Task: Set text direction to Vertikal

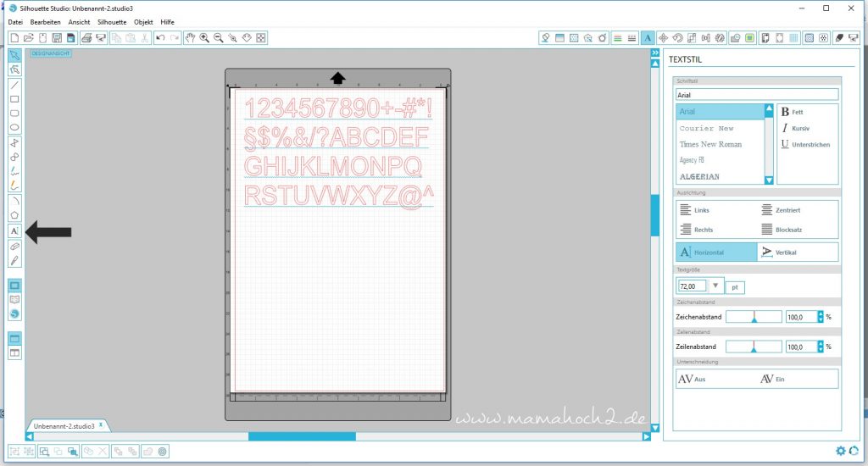Action: tap(798, 252)
